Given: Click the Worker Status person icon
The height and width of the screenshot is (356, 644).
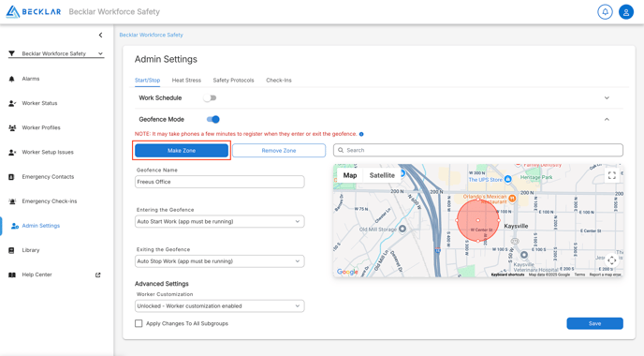Looking at the screenshot, I should coord(12,103).
